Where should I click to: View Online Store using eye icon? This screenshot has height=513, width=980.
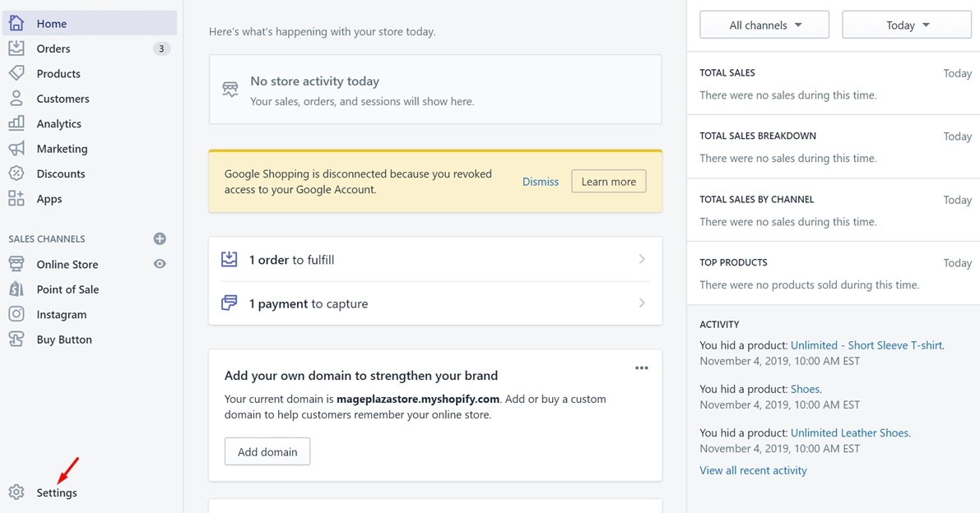pyautogui.click(x=160, y=264)
